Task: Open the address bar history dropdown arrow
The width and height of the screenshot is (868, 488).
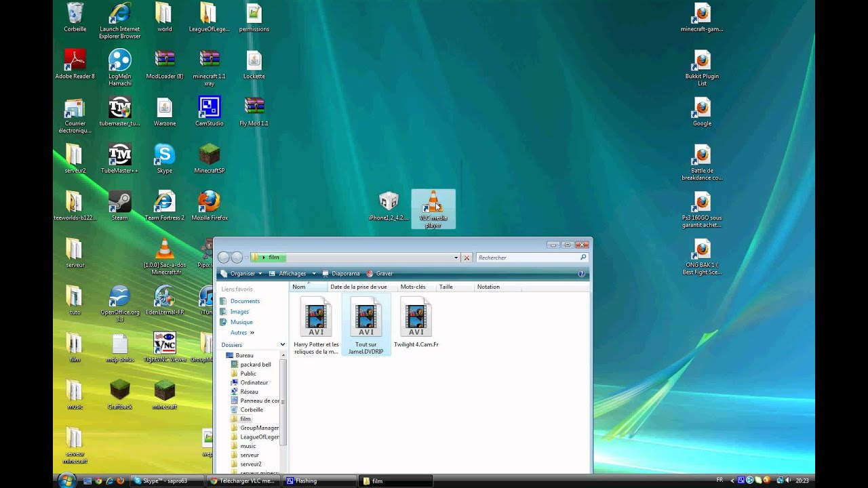Action: [x=456, y=258]
